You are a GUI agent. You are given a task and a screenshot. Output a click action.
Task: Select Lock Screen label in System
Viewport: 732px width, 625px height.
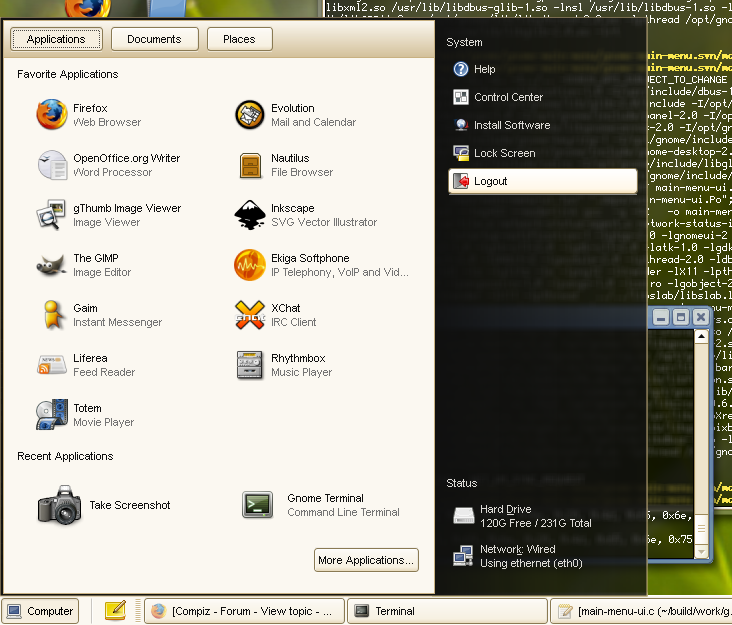coord(505,153)
